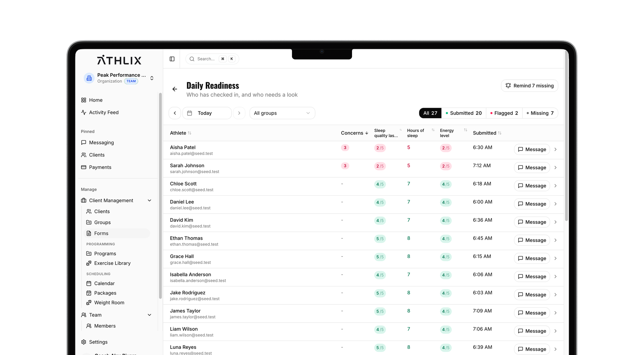Screen dimensions: 644x355
Task: Select the Missing 7 filter tab
Action: [x=540, y=113]
